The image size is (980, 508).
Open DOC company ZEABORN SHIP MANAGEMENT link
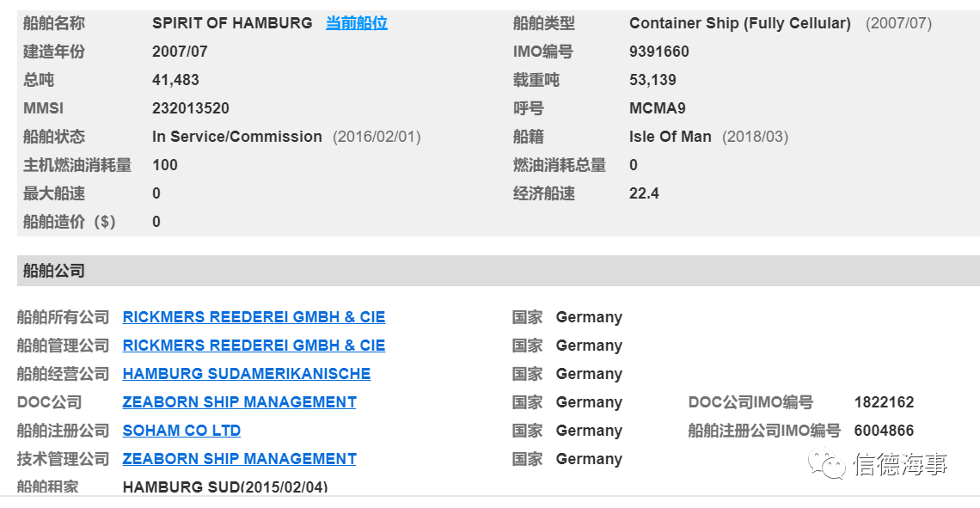coord(239,401)
